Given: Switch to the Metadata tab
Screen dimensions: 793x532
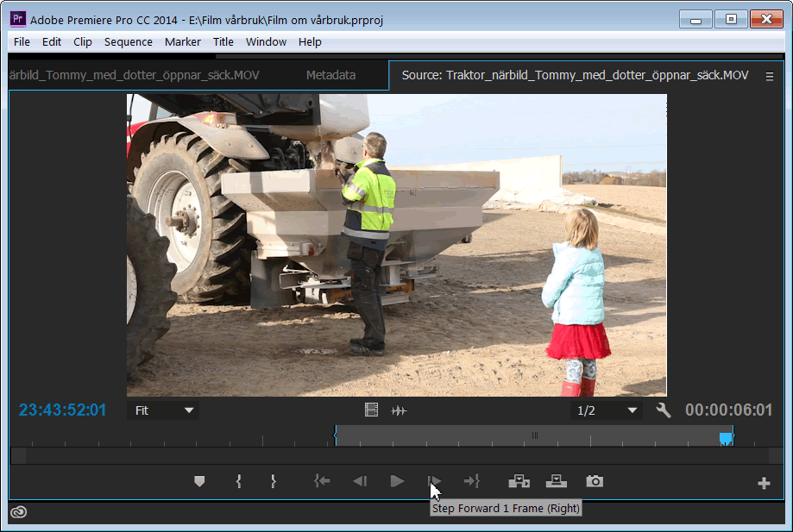Looking at the screenshot, I should tap(330, 75).
